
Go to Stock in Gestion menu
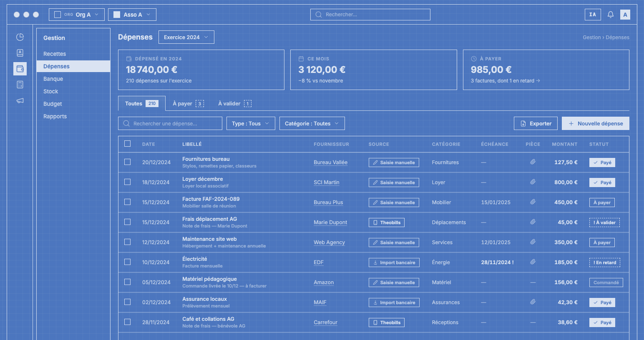[x=73, y=91]
